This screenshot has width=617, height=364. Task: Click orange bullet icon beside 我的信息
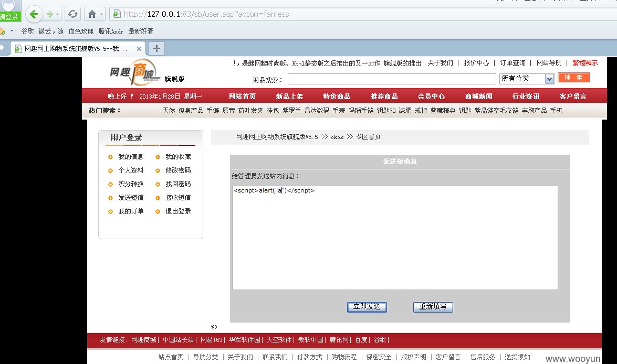110,157
